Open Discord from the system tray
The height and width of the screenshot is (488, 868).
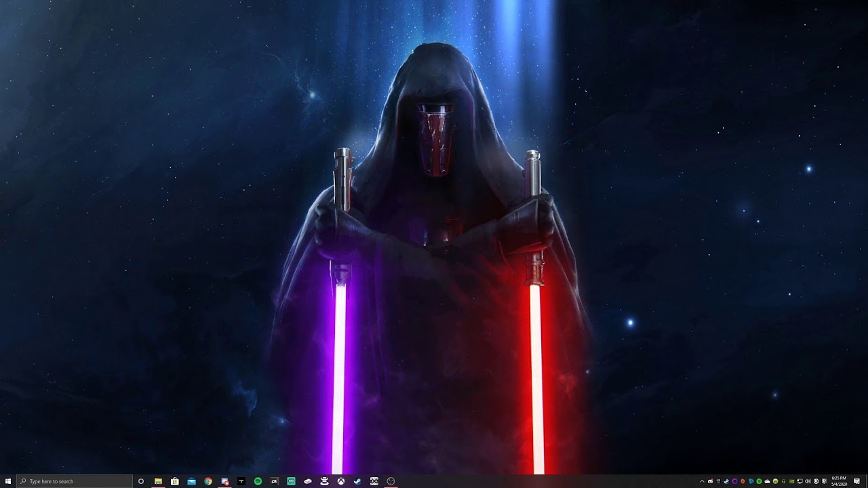tap(710, 481)
